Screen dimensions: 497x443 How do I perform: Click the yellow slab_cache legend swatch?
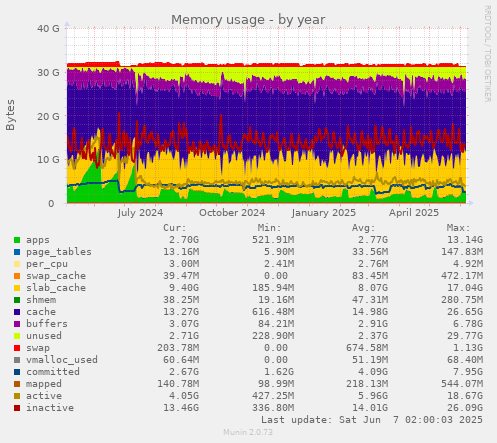(17, 288)
